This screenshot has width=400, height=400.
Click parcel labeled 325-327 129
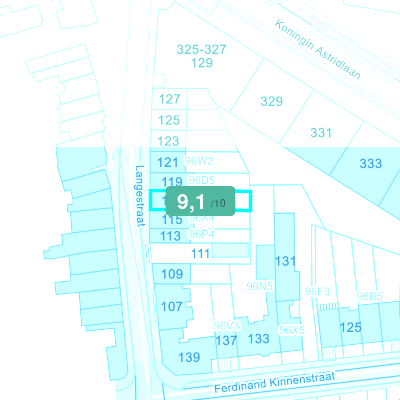pos(201,56)
